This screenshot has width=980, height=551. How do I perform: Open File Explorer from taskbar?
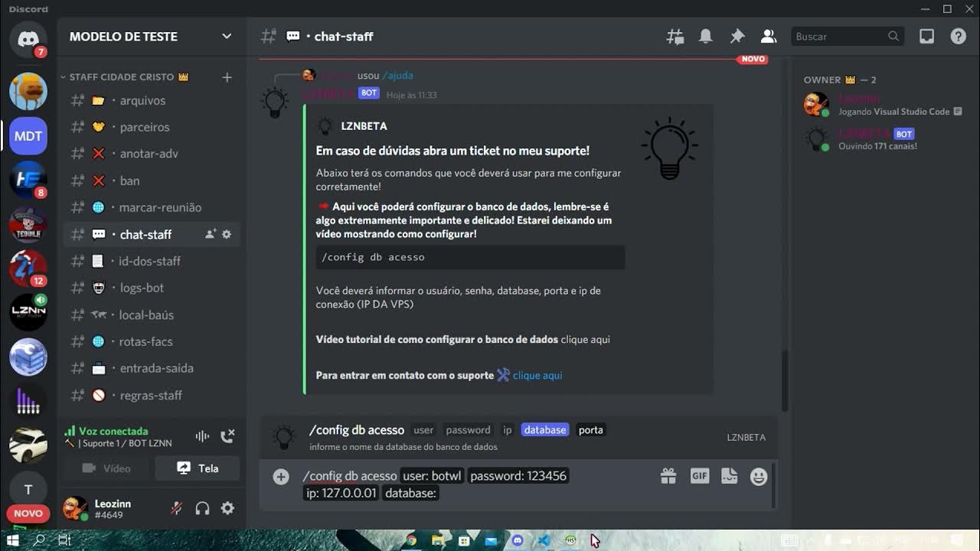(438, 540)
